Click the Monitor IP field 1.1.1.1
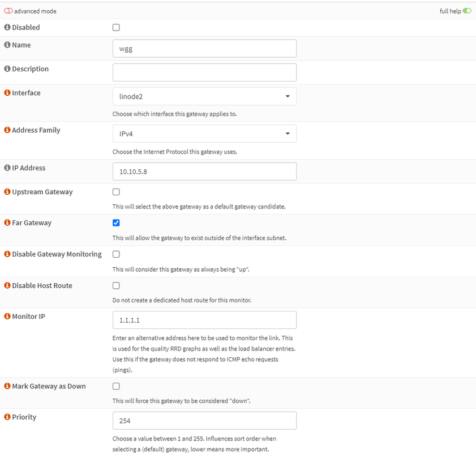The height and width of the screenshot is (453, 476). coord(205,320)
